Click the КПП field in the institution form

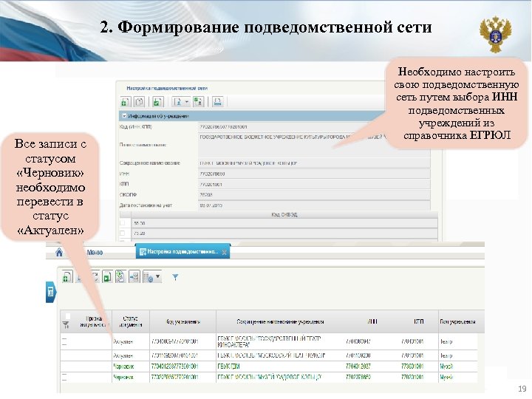(314, 184)
